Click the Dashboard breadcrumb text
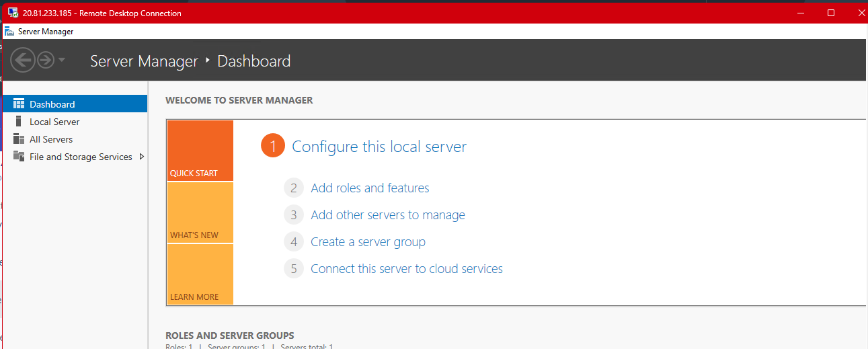This screenshot has width=868, height=349. click(254, 61)
